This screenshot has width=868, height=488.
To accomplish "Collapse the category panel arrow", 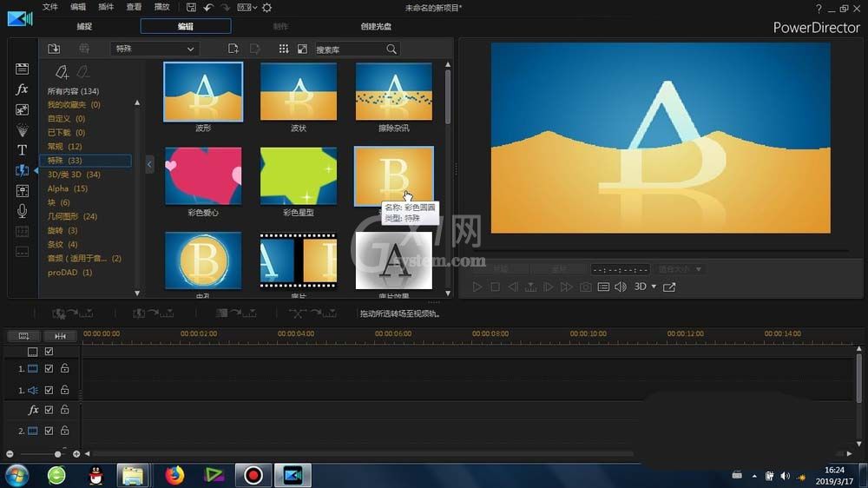I will [149, 164].
